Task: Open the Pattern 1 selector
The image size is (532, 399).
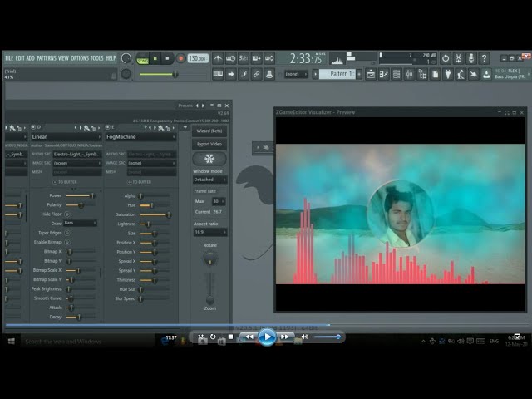Action: (337, 74)
